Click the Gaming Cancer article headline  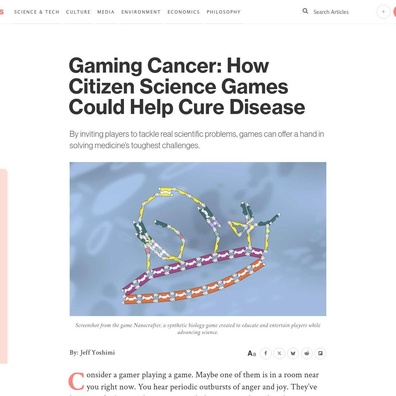[187, 86]
